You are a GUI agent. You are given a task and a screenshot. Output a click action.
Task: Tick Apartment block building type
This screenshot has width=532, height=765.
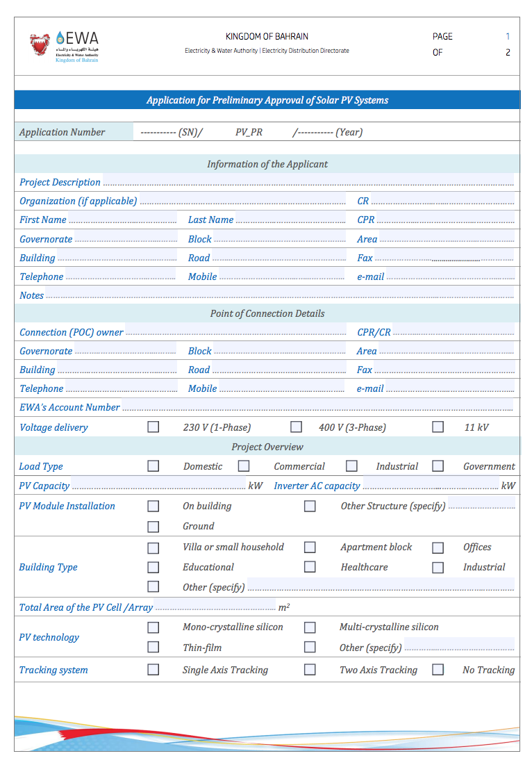pyautogui.click(x=310, y=548)
